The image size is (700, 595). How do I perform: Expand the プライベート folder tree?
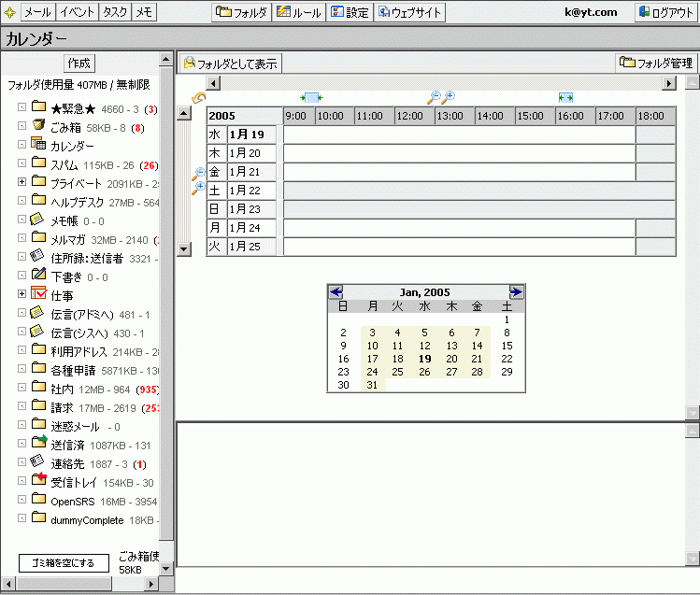21,181
